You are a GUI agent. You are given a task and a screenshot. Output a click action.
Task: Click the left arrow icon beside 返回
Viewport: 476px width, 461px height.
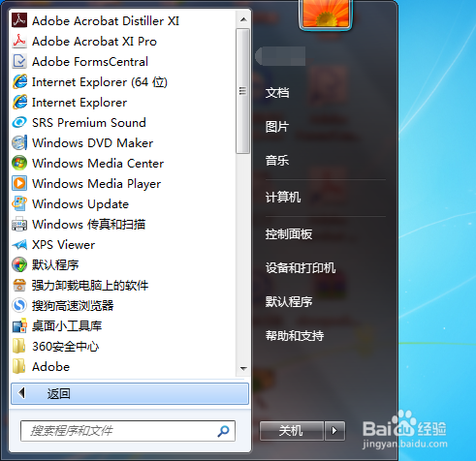click(21, 393)
